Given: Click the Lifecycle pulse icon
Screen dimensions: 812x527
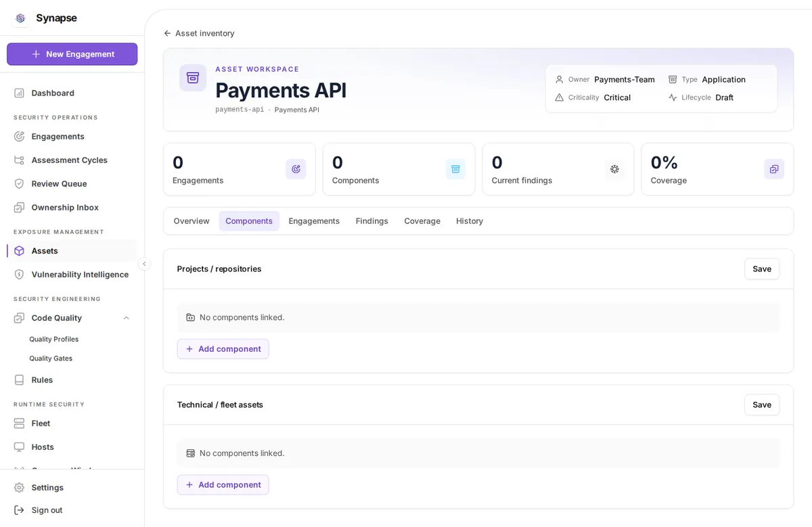Looking at the screenshot, I should click(673, 97).
